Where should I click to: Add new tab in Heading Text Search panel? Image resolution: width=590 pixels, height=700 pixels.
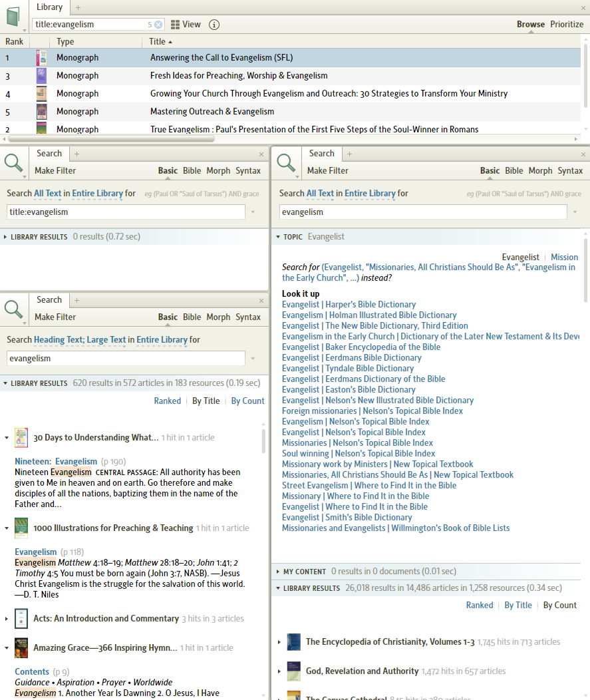pos(76,301)
